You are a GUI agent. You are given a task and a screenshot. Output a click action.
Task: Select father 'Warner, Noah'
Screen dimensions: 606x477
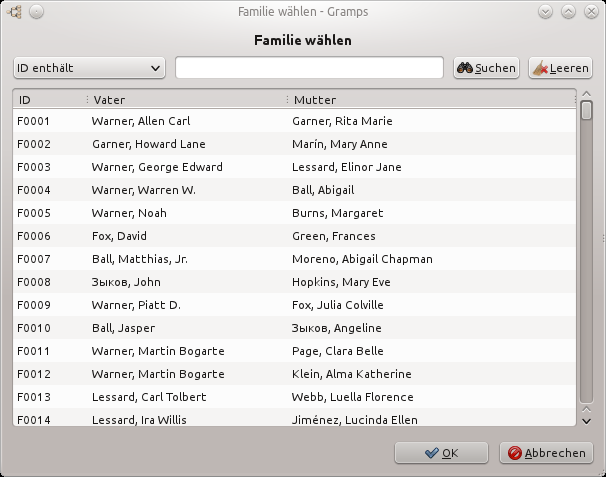point(129,213)
